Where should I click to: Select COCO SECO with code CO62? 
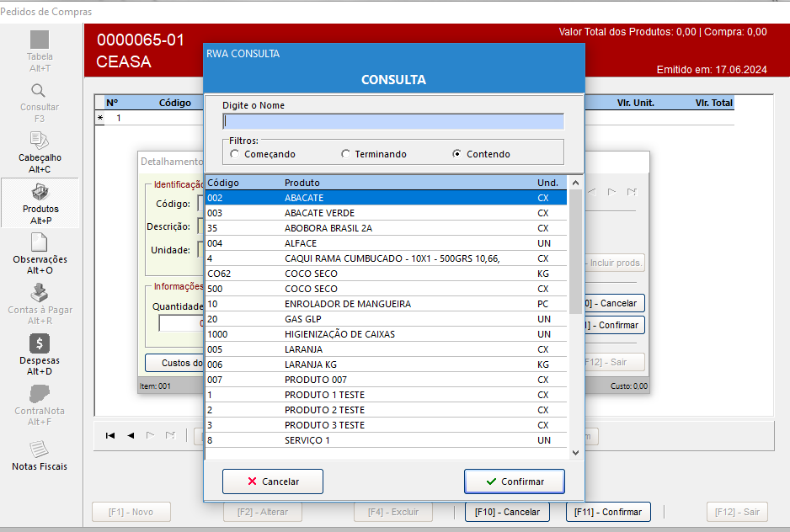[386, 274]
